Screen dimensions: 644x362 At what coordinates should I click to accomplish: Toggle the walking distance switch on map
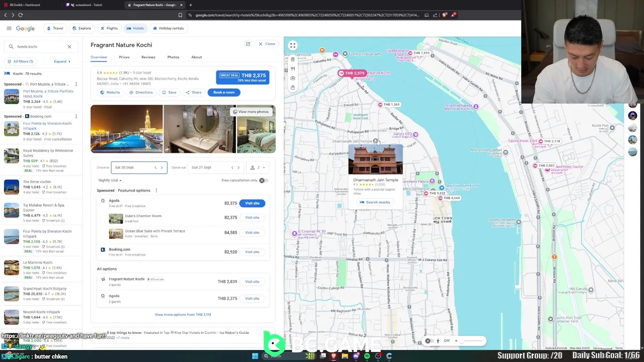point(429,341)
